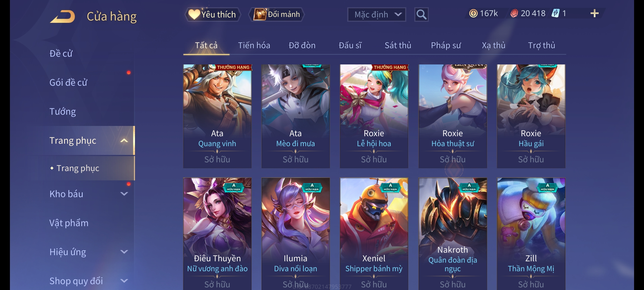Tap the blue ticket currency icon
Screen dimensions: 644x290
555,13
